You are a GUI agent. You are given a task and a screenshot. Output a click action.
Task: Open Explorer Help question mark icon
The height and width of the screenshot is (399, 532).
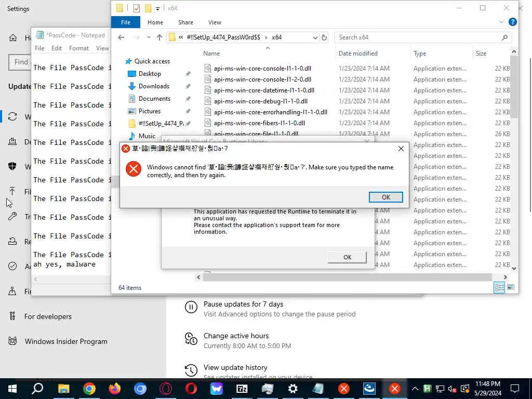[x=512, y=22]
